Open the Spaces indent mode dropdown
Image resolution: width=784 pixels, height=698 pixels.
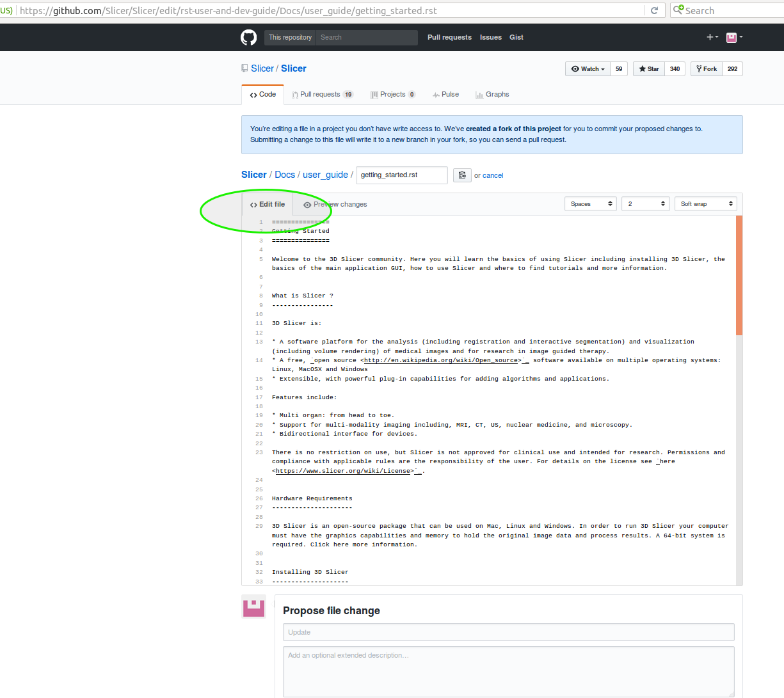591,204
